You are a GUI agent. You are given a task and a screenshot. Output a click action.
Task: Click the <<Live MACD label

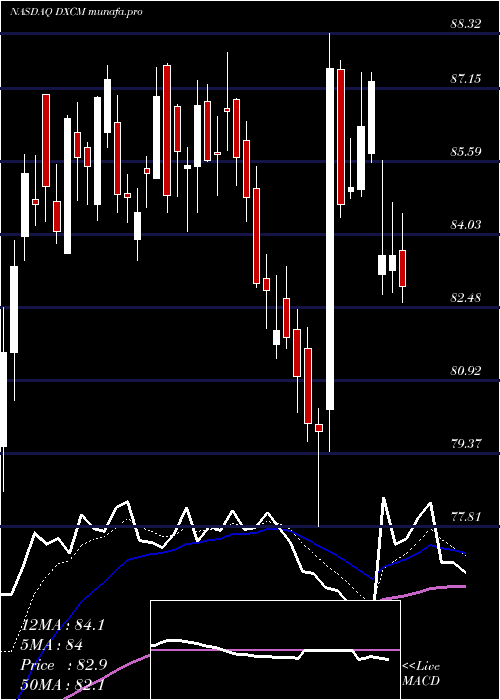coord(421,674)
